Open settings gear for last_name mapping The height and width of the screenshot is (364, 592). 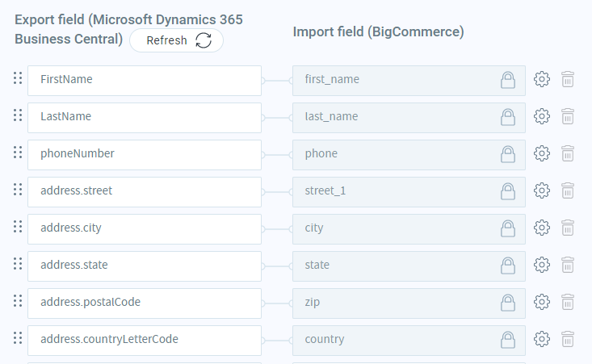click(542, 116)
